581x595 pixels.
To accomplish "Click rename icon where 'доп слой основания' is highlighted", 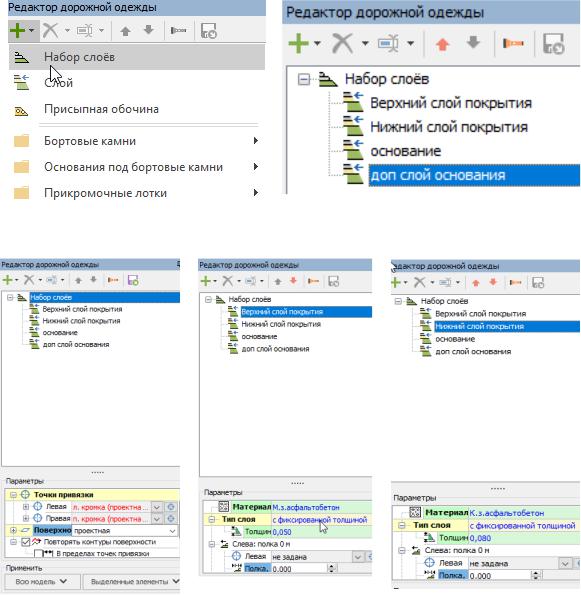I will click(388, 44).
